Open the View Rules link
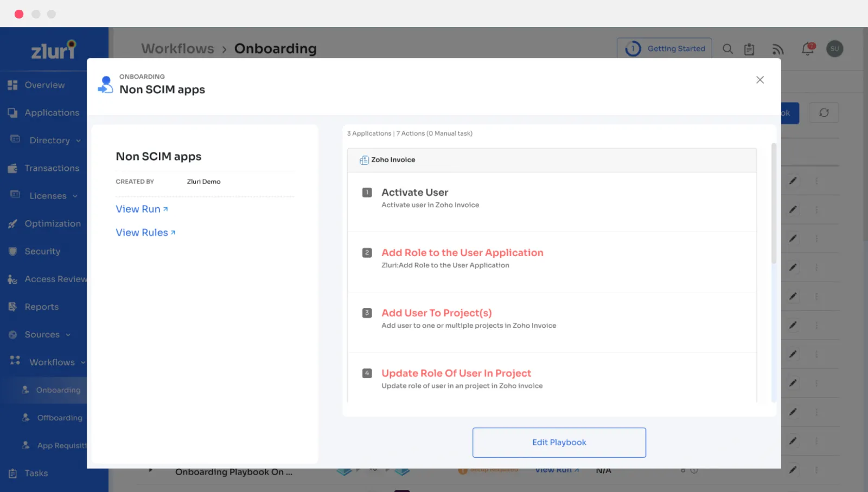This screenshot has height=492, width=868. pyautogui.click(x=145, y=232)
